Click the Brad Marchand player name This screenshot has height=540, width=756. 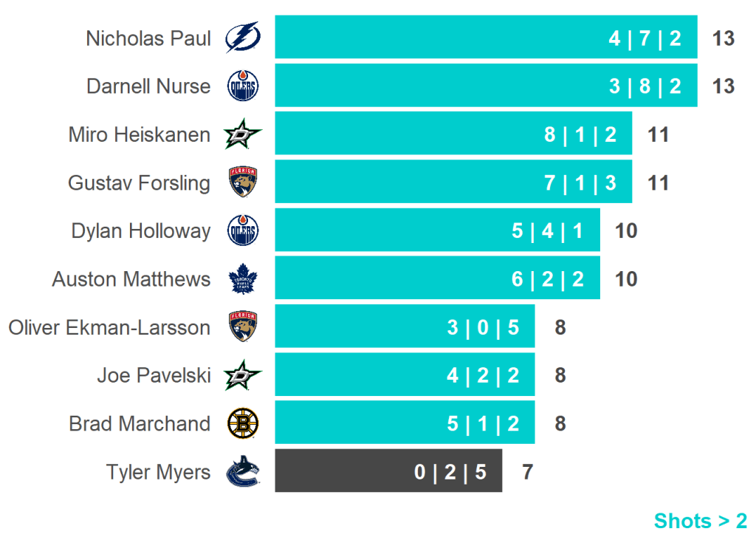coord(140,423)
